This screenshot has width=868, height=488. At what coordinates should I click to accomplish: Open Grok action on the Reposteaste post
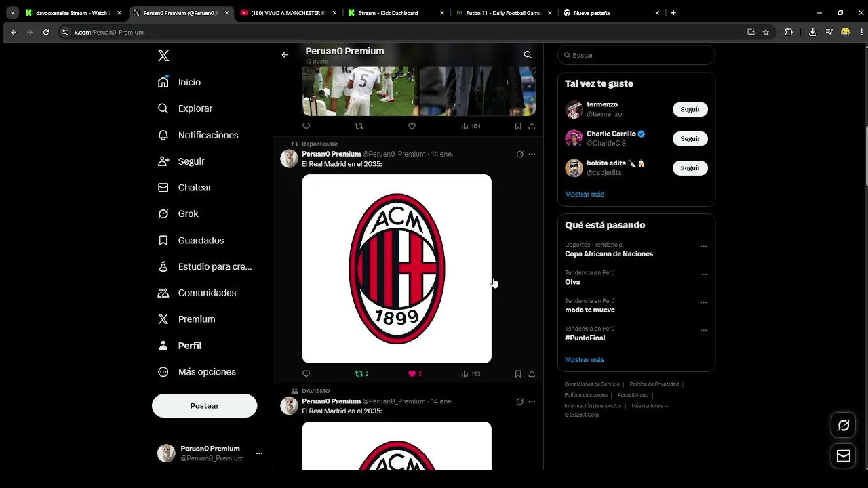tap(519, 155)
